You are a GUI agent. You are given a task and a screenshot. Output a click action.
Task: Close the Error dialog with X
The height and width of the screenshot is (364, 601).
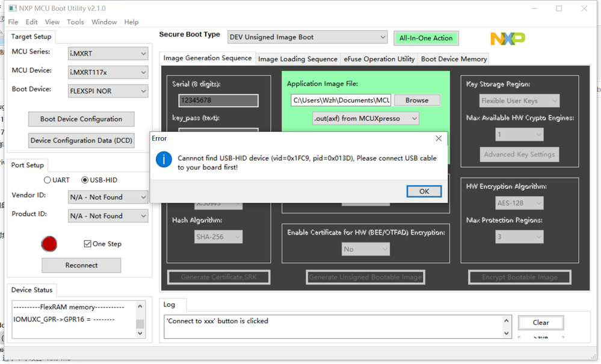click(x=439, y=138)
